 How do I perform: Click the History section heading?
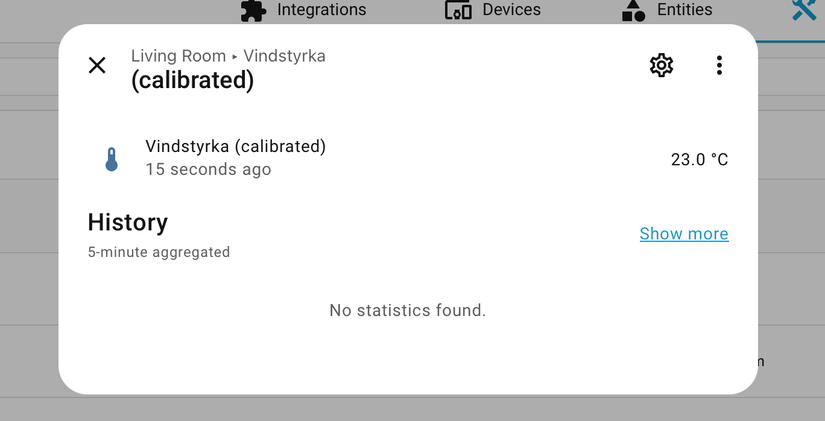[127, 222]
